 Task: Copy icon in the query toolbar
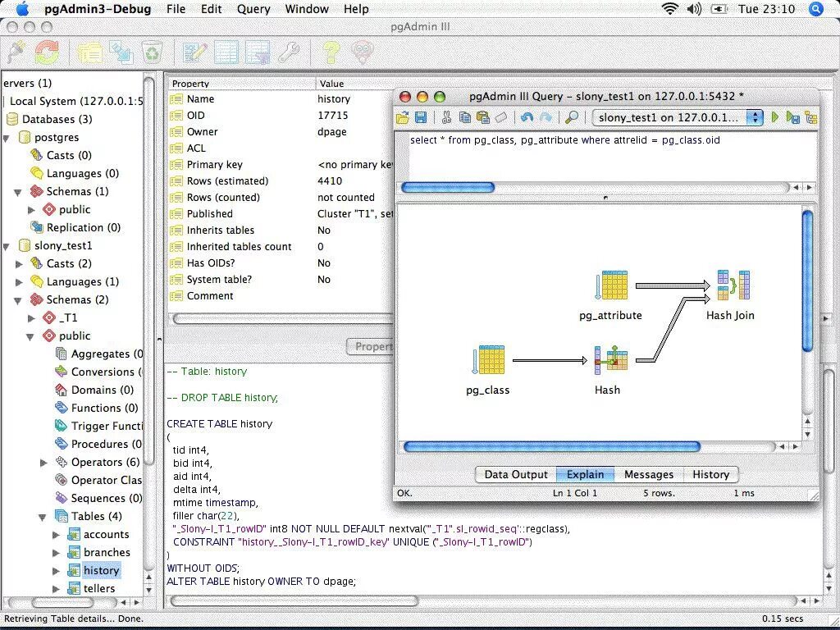click(x=464, y=117)
